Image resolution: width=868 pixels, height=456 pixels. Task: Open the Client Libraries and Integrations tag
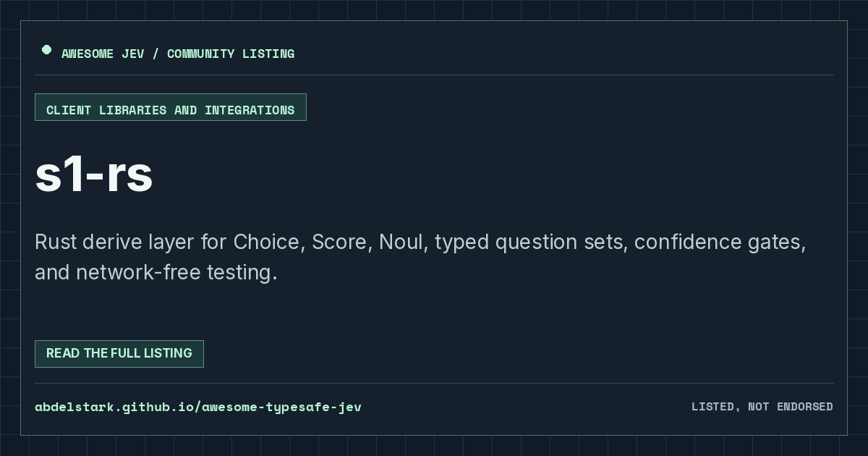[x=171, y=107]
